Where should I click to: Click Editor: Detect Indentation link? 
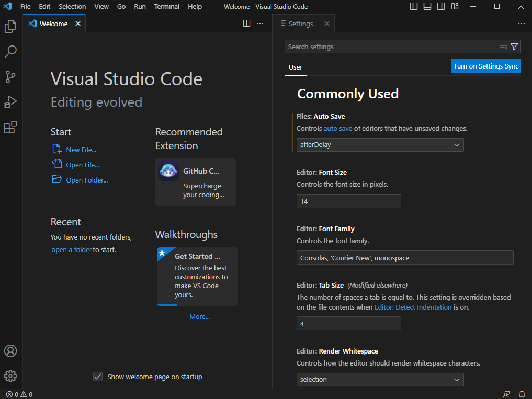tap(413, 307)
